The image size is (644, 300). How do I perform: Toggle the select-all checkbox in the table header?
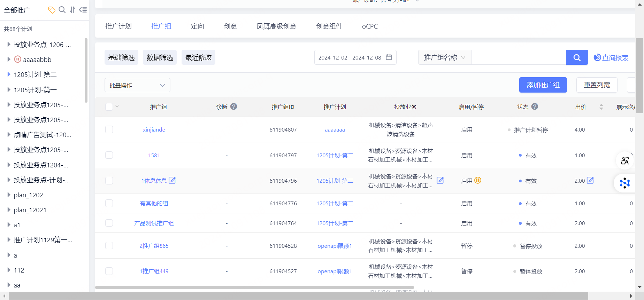point(109,107)
